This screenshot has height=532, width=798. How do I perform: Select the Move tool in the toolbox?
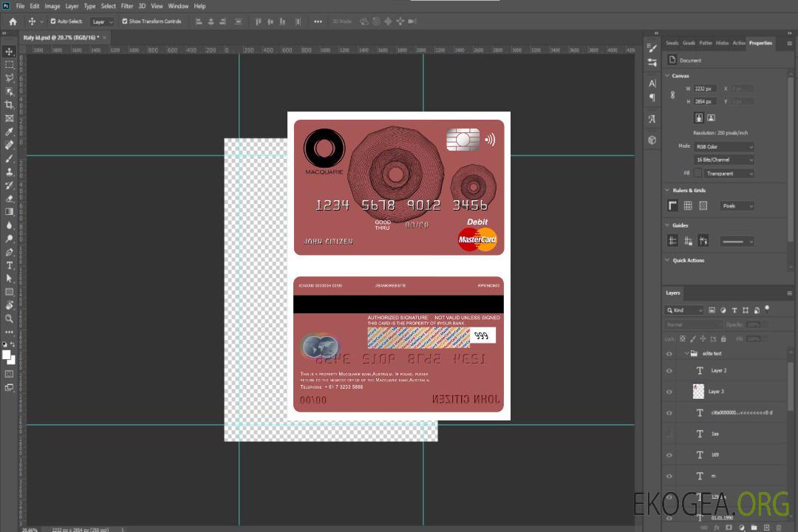tap(9, 52)
